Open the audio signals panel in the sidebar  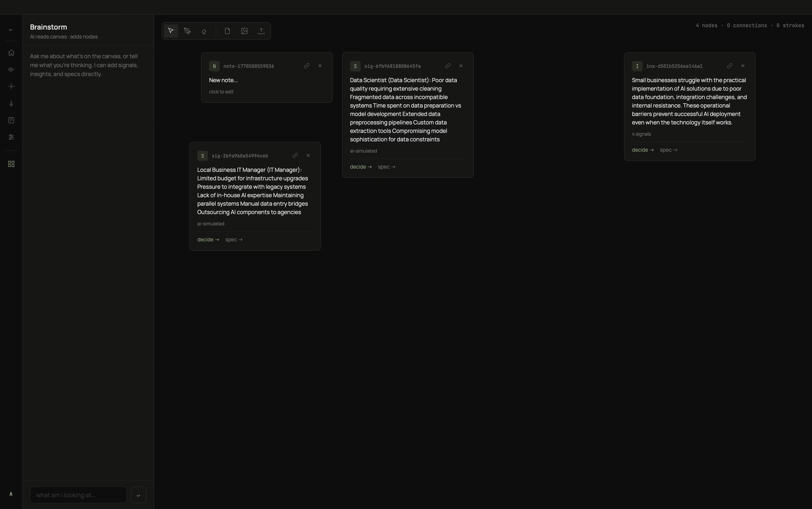(11, 69)
